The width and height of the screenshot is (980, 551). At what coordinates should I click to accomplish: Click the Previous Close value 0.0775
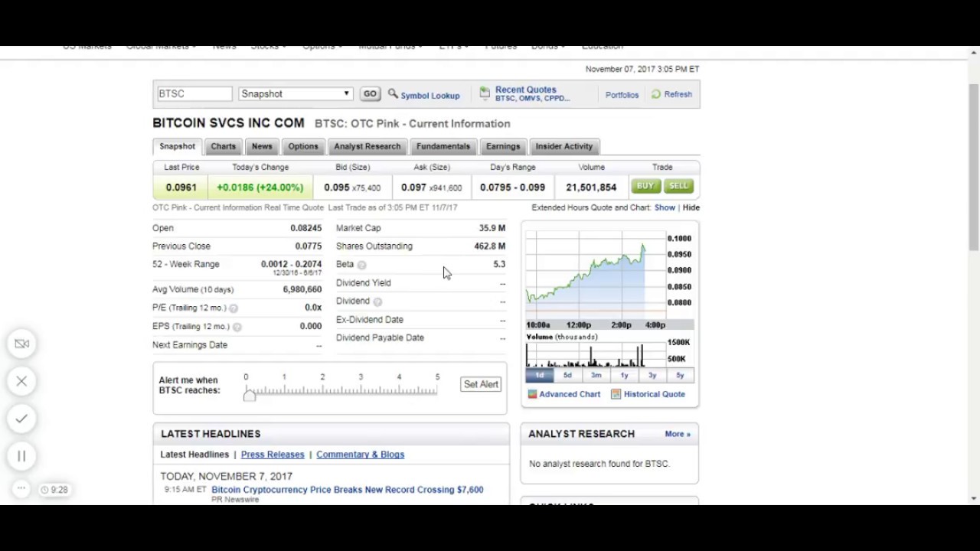(x=309, y=246)
